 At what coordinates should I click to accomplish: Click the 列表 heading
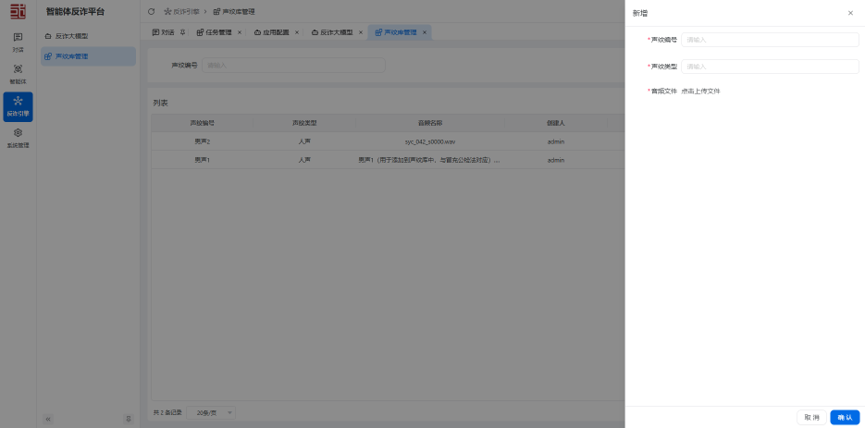[x=161, y=103]
